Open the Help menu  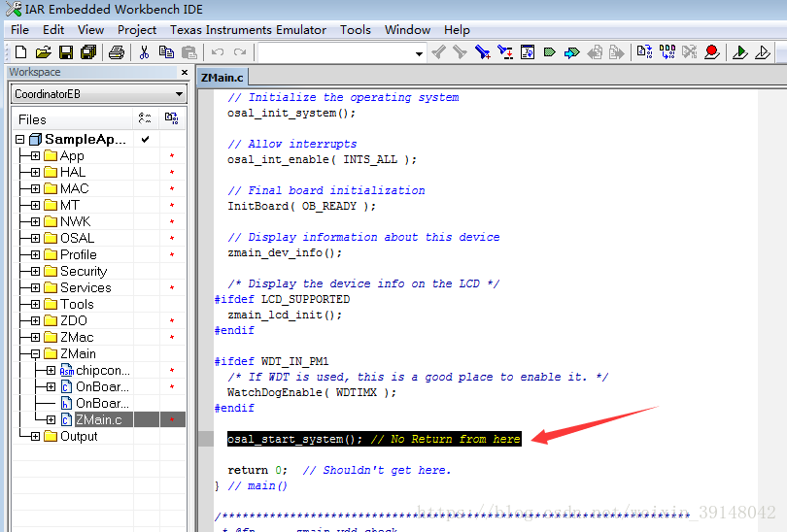coord(457,30)
